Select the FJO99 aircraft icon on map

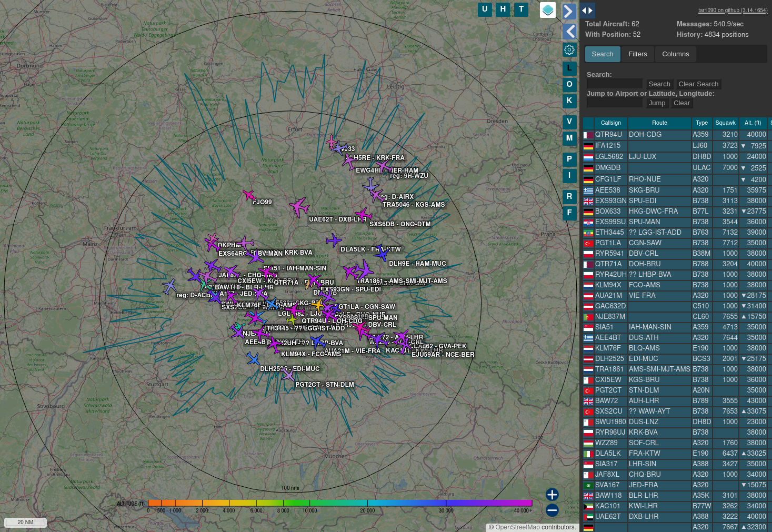click(248, 195)
